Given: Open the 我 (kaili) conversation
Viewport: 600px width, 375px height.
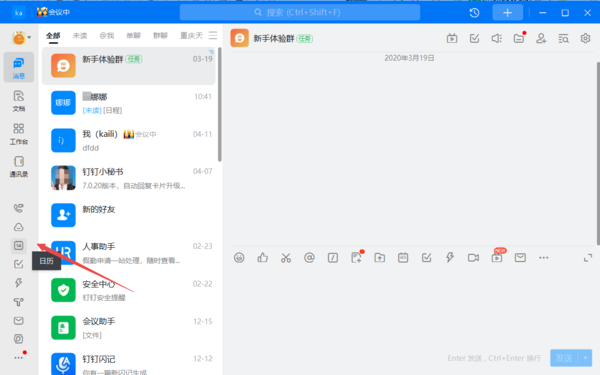Looking at the screenshot, I should pos(129,140).
